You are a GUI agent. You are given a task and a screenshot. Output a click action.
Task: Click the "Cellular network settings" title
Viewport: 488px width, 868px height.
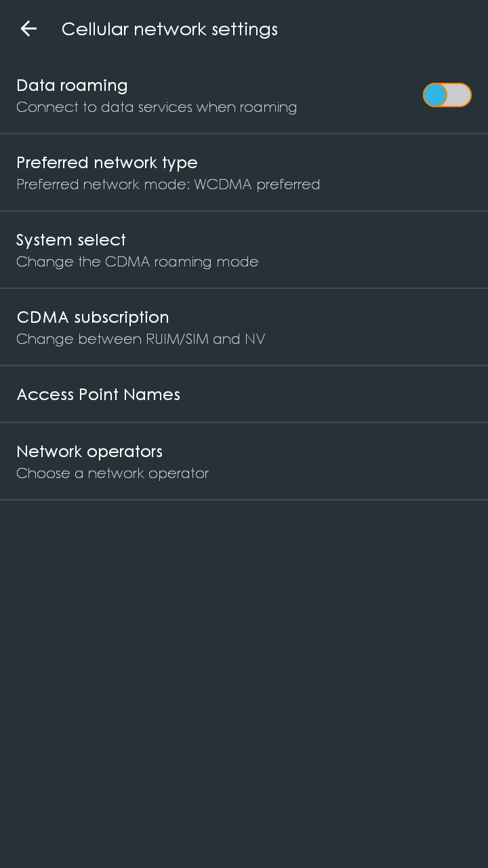click(x=169, y=29)
